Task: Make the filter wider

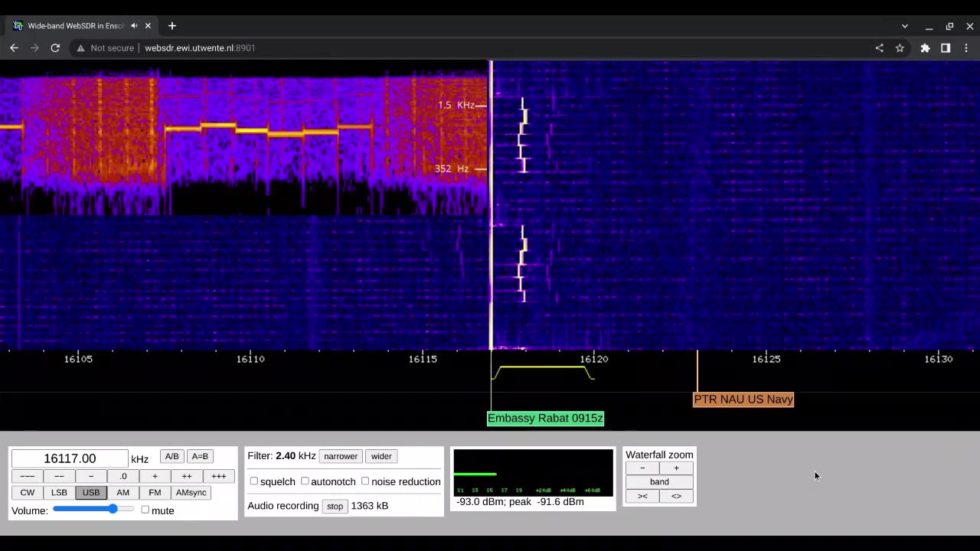Action: click(381, 456)
